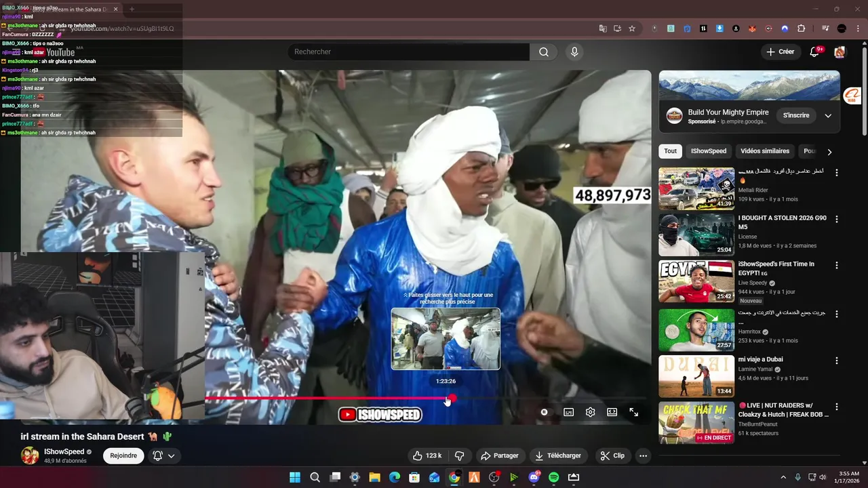Click the Créer button
Screen dimensions: 868x488
tap(780, 52)
